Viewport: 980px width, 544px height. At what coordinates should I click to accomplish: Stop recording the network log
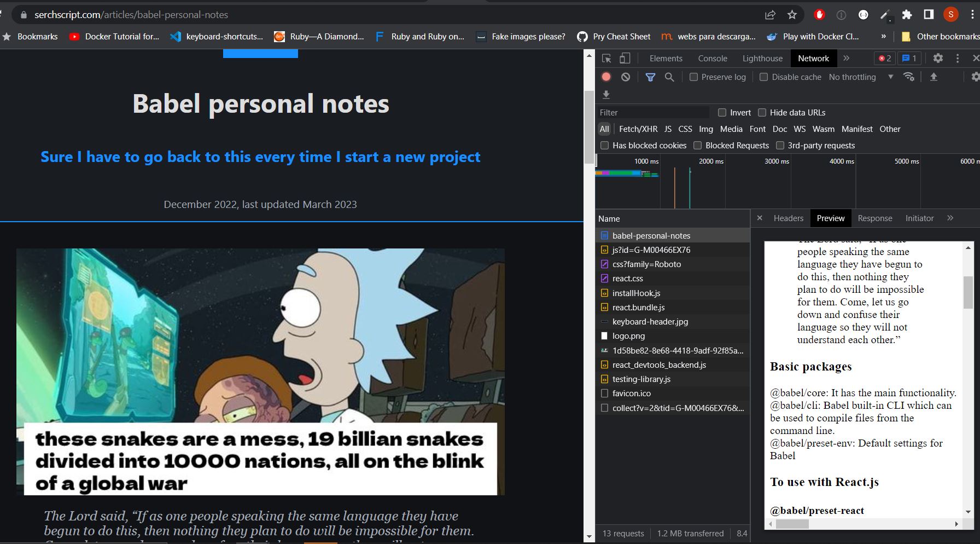coord(606,77)
